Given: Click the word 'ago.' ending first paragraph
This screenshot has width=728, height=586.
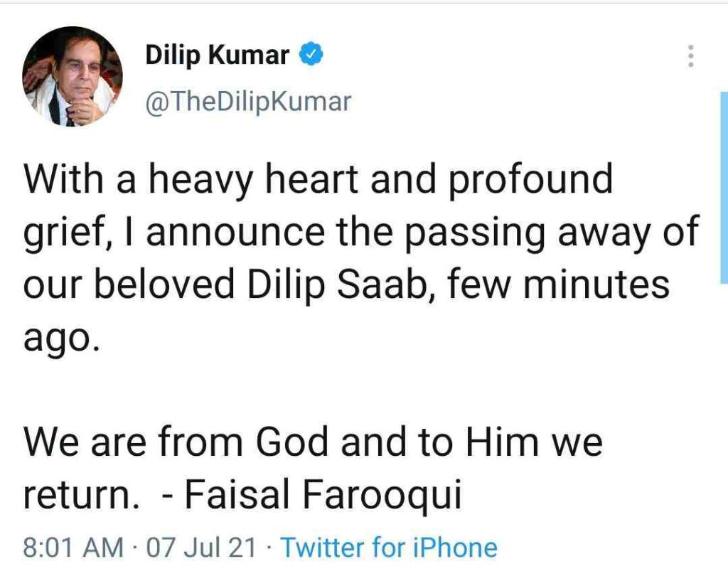Looking at the screenshot, I should click(61, 338).
